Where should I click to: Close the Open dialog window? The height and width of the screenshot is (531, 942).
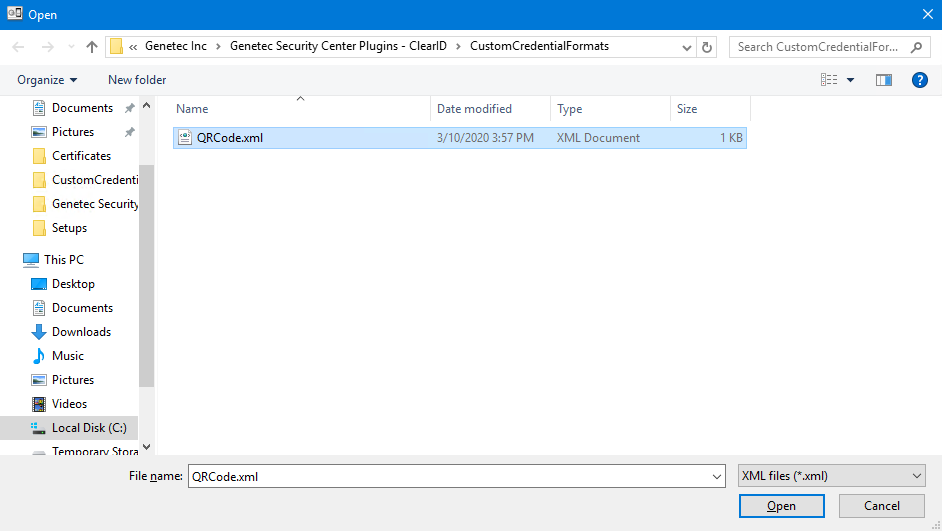(928, 14)
